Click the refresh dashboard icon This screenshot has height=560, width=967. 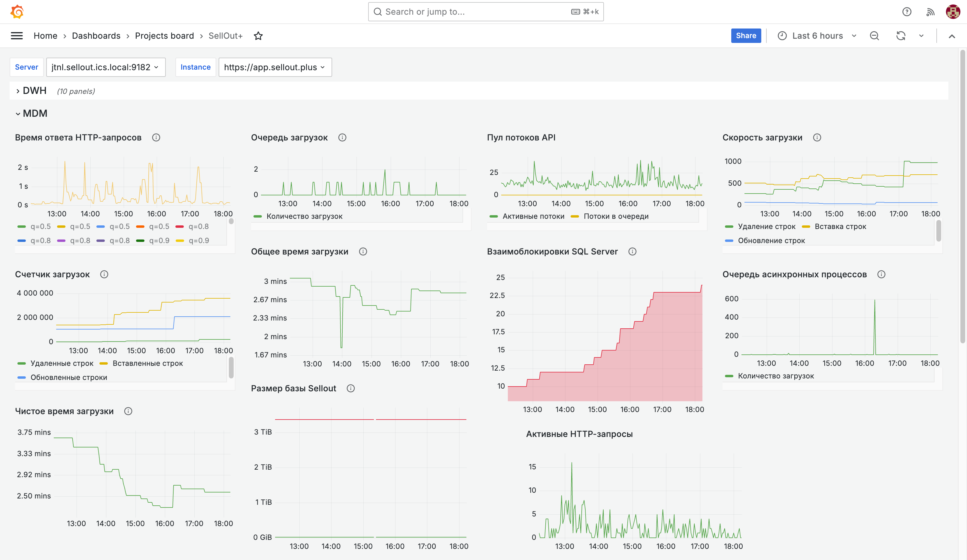[x=901, y=36]
